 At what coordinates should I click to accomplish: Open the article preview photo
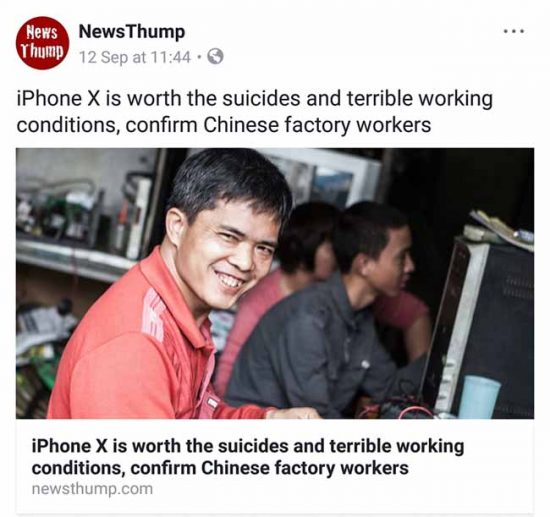tap(275, 283)
